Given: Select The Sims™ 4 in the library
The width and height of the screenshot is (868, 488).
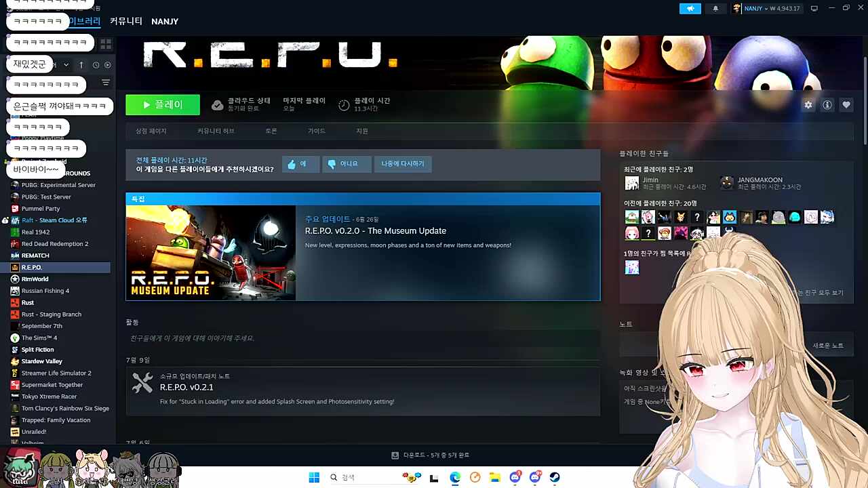Looking at the screenshot, I should tap(39, 338).
